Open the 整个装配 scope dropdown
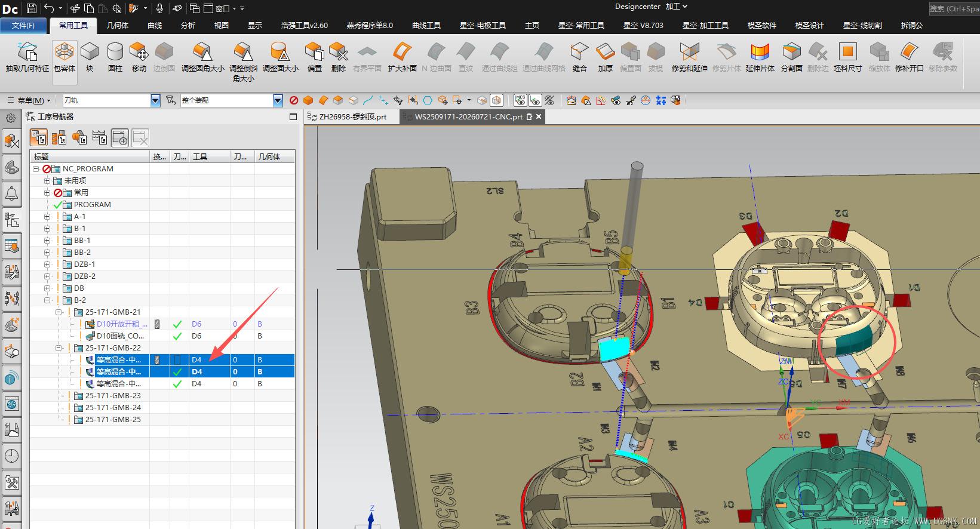Image resolution: width=980 pixels, height=529 pixels. [278, 100]
